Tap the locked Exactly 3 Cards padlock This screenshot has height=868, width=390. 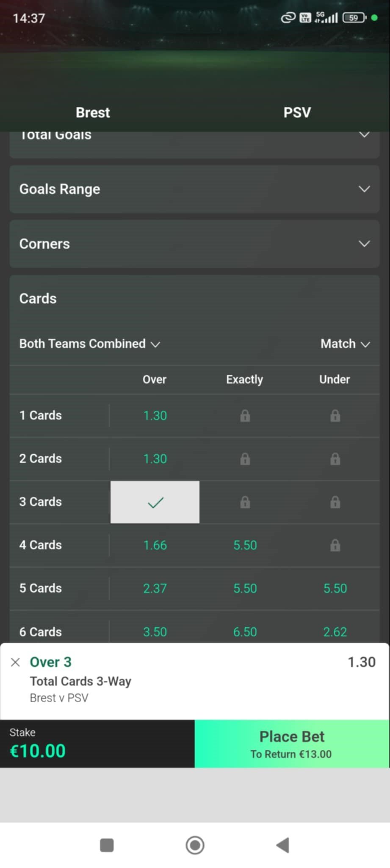coord(245,502)
